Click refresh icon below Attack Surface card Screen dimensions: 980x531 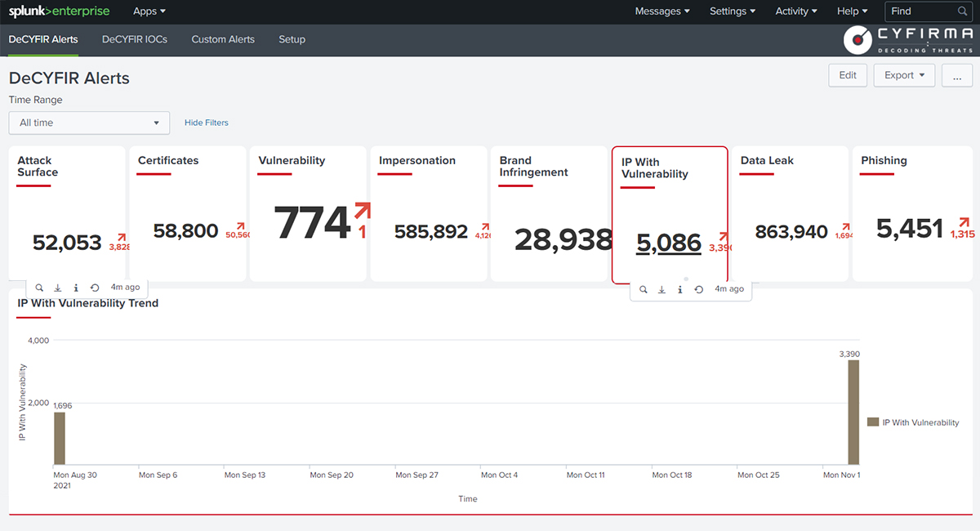pyautogui.click(x=95, y=288)
